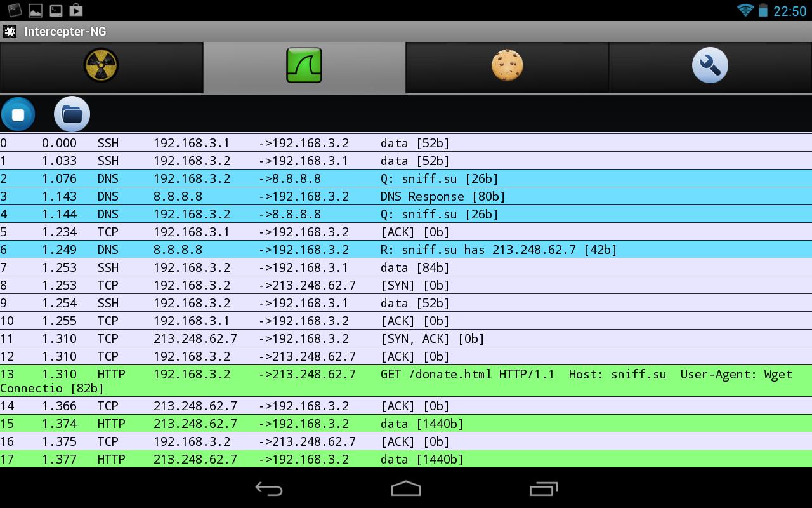This screenshot has width=812, height=508.
Task: Open the cookie interception tab
Action: [507, 65]
